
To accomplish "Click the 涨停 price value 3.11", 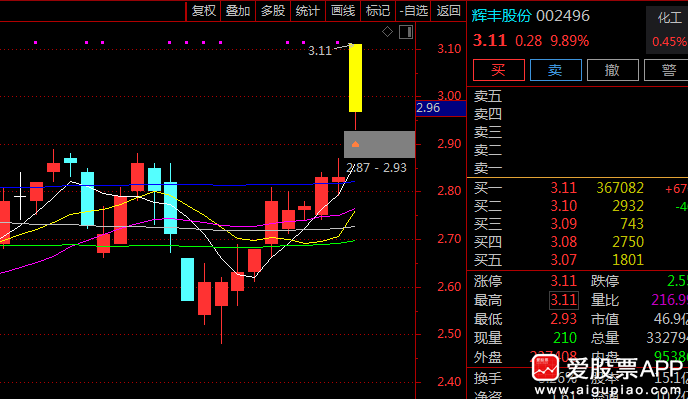I will pos(563,281).
